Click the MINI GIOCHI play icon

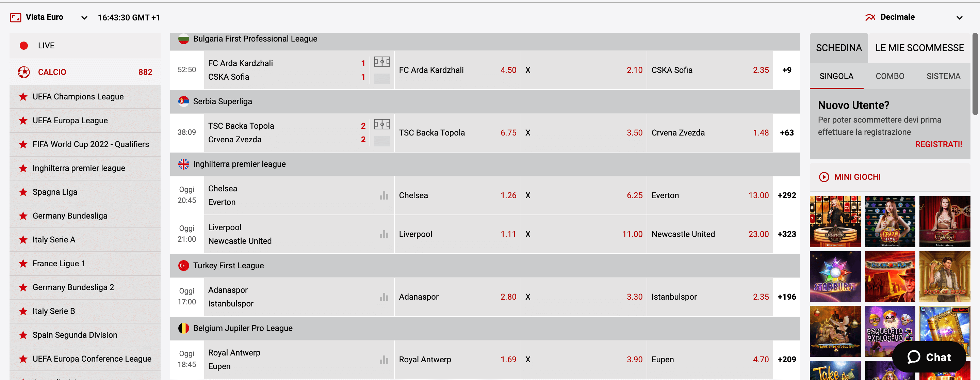(x=824, y=177)
